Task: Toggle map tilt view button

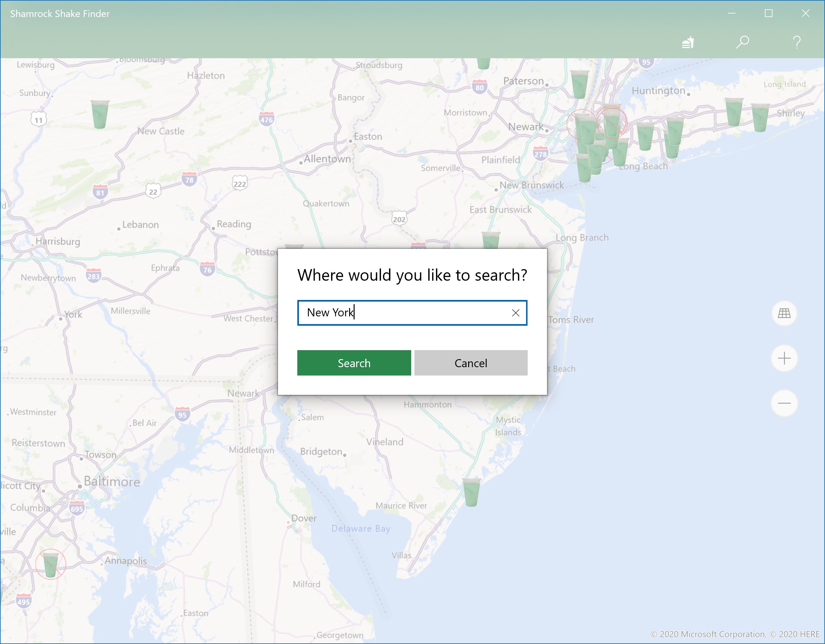Action: coord(784,313)
